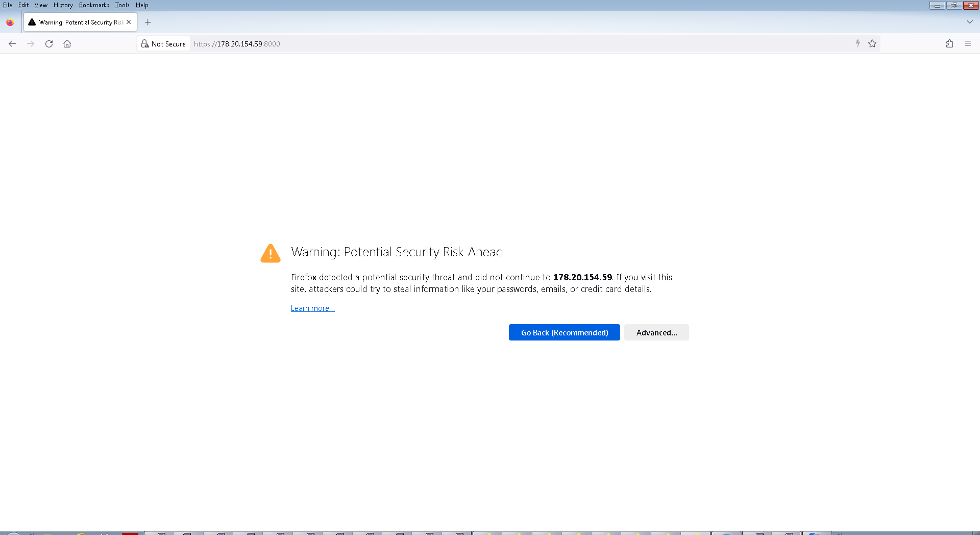Open the Learn more link
The image size is (980, 535).
click(x=312, y=308)
